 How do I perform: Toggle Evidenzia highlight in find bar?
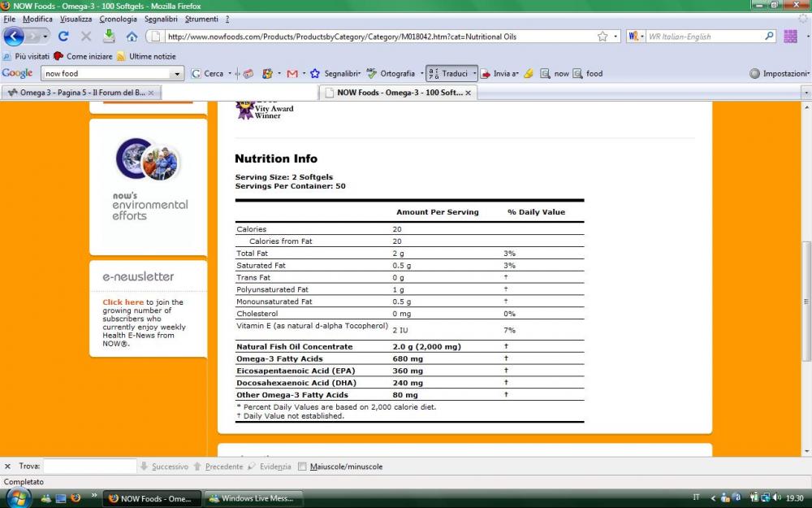tap(269, 467)
